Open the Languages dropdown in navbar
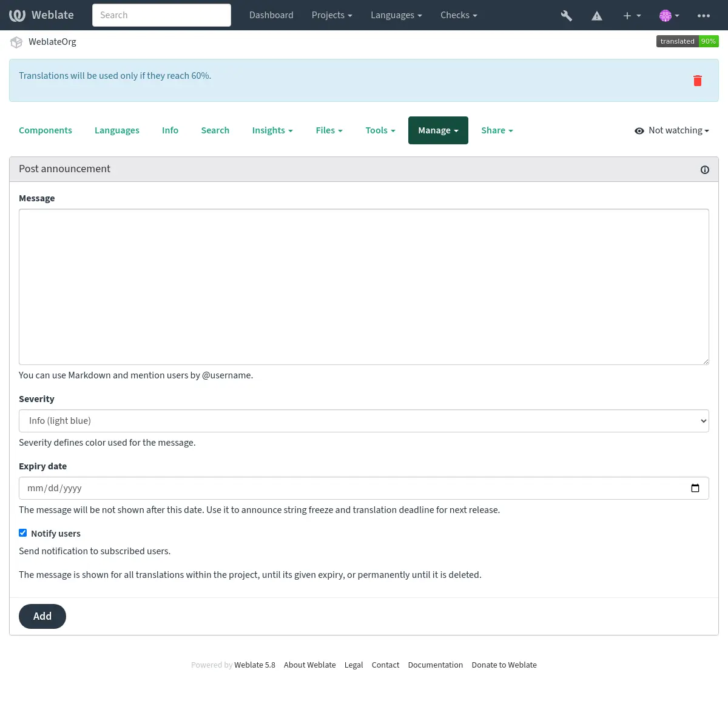This screenshot has height=701, width=728. point(396,15)
